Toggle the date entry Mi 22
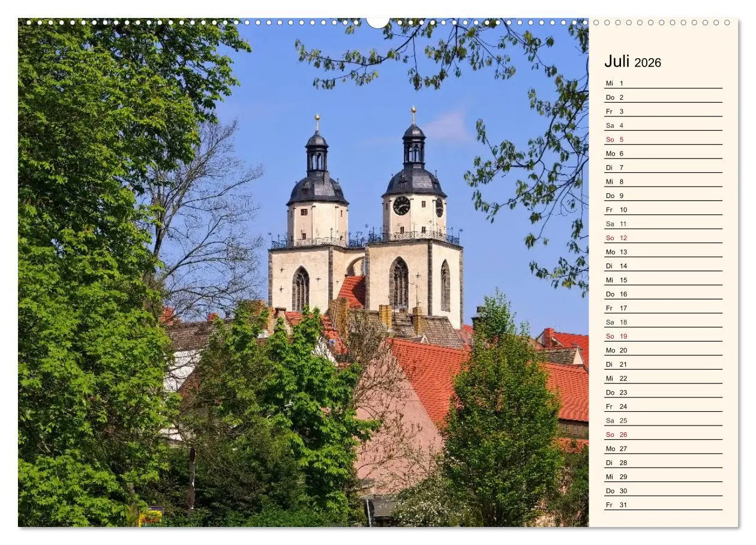756x545 pixels. [615, 378]
